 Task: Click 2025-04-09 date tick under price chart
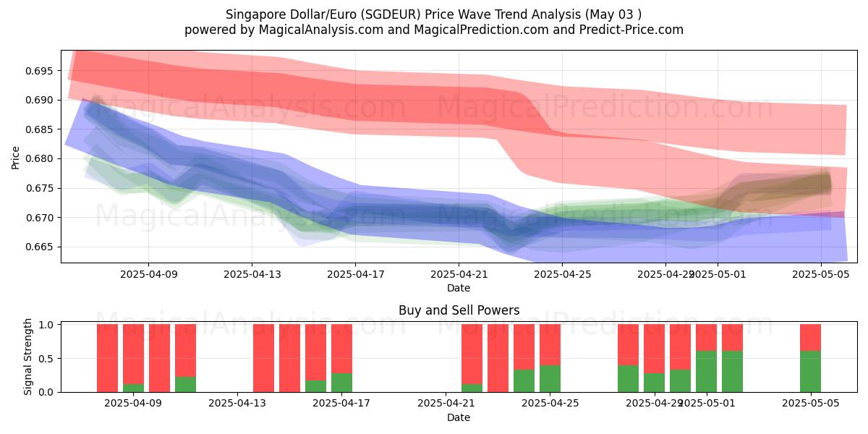[x=148, y=274]
